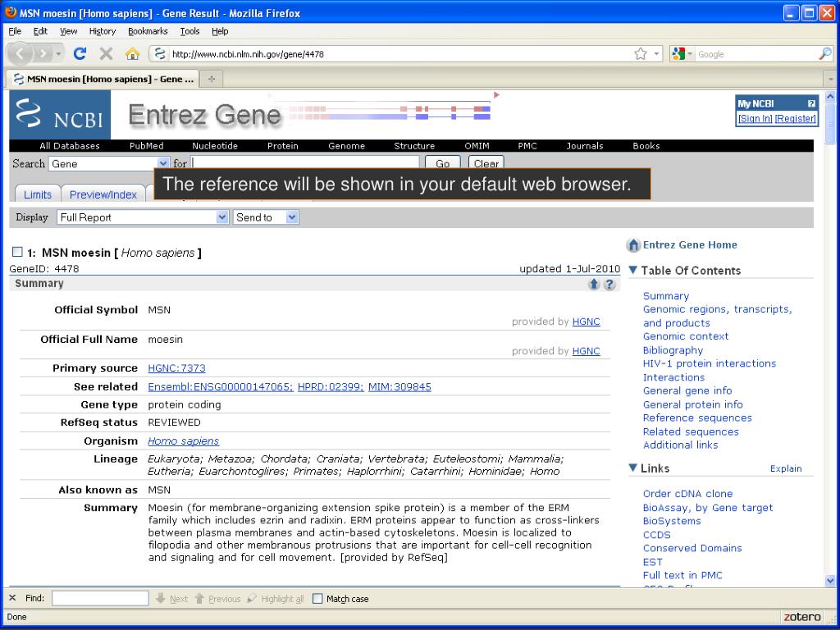Open the Help menu
The height and width of the screenshot is (630, 840).
pyautogui.click(x=220, y=31)
